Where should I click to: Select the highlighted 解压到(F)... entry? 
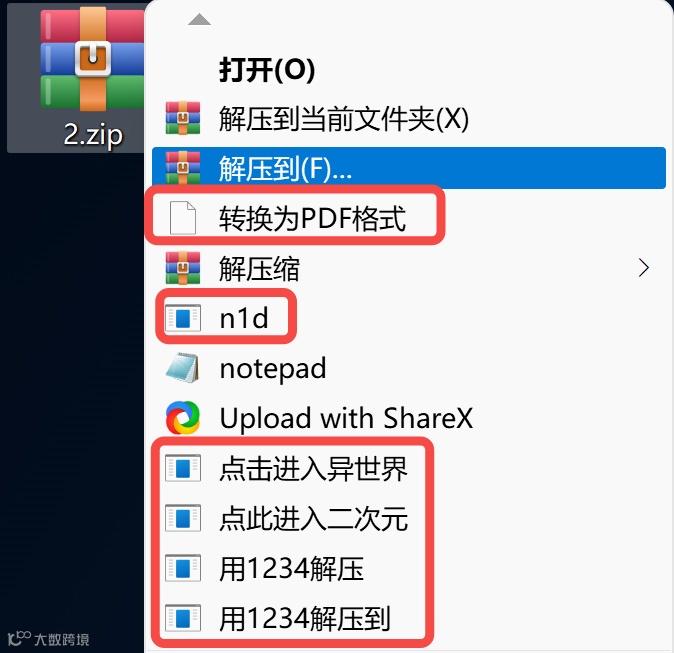pyautogui.click(x=409, y=168)
